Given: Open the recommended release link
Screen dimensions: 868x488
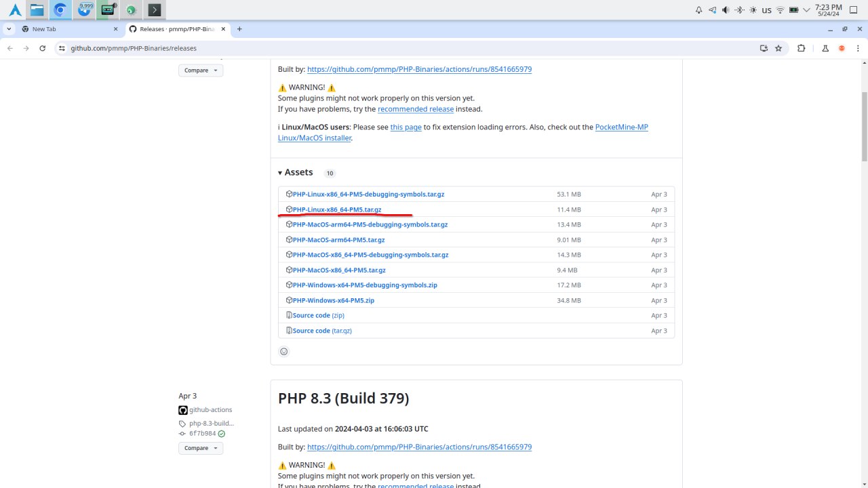Looking at the screenshot, I should coord(415,109).
